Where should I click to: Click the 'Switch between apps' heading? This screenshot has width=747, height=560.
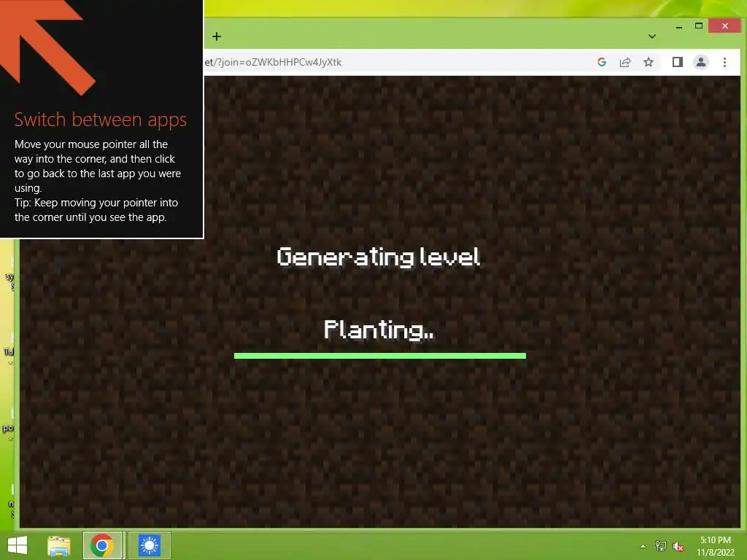click(x=100, y=120)
